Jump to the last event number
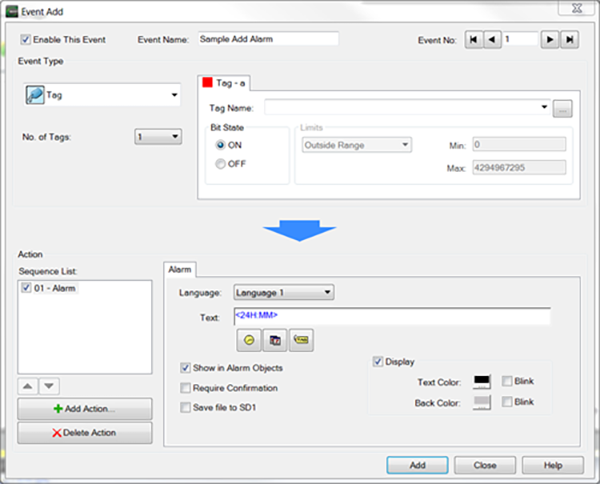600x484 pixels. [569, 39]
